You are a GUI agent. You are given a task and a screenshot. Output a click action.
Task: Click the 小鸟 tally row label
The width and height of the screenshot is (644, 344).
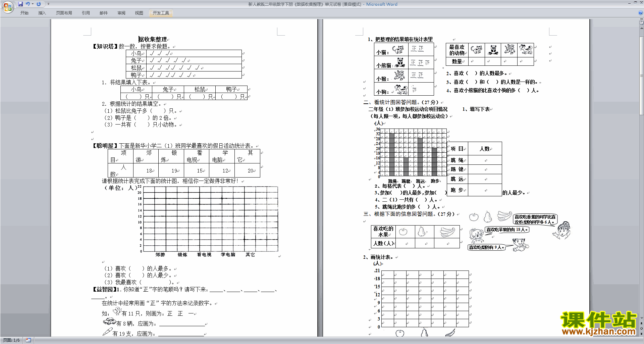(136, 53)
